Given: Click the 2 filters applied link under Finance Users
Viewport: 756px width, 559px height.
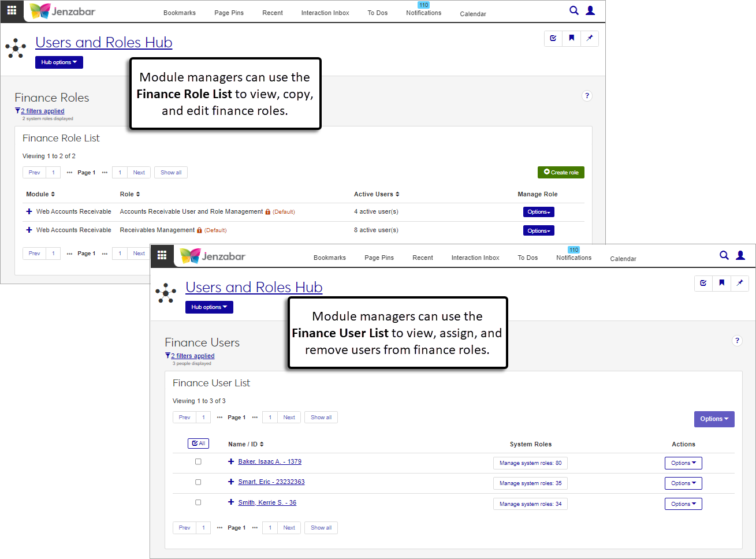Looking at the screenshot, I should tap(192, 356).
